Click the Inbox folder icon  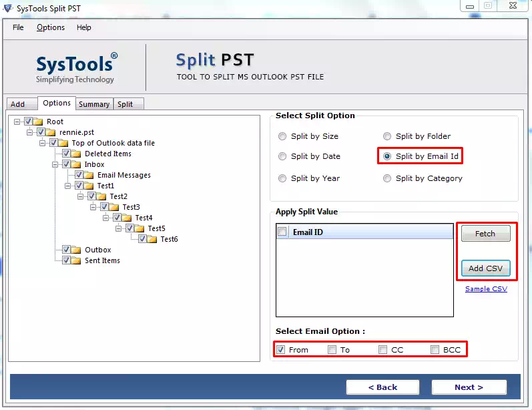[x=76, y=164]
